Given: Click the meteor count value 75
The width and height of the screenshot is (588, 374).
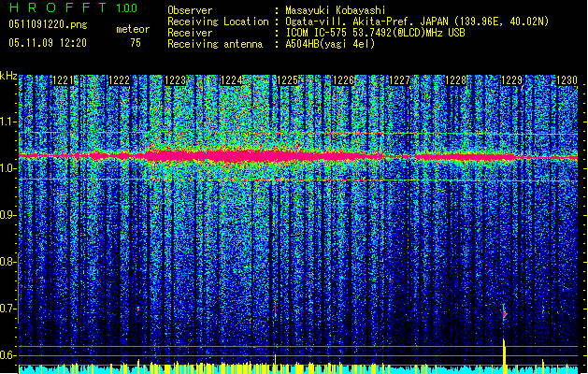Looking at the screenshot, I should pyautogui.click(x=136, y=43).
